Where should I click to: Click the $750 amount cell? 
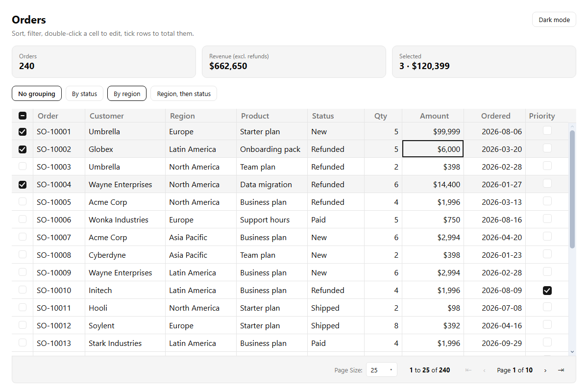coord(433,220)
